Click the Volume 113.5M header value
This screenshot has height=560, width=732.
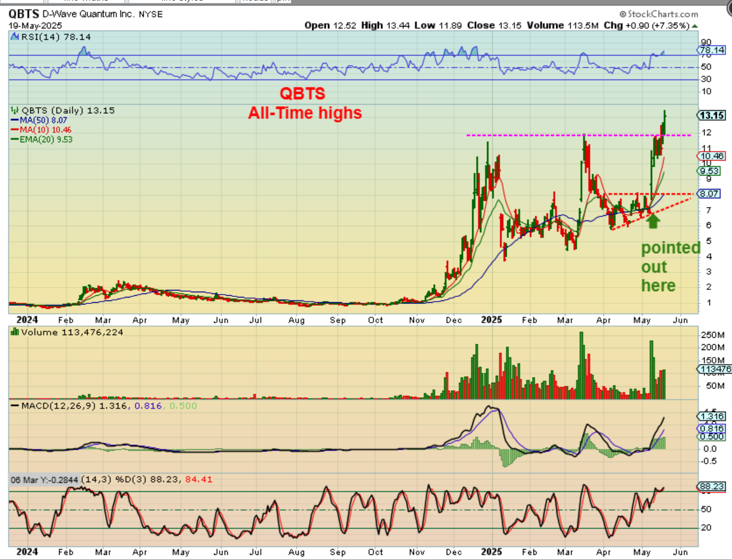pyautogui.click(x=563, y=26)
